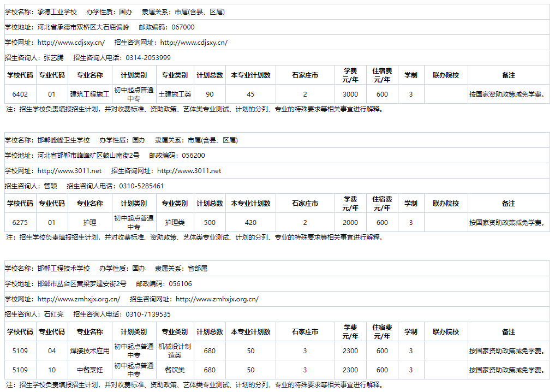Click the plan total cell 500
555x392 pixels.
point(210,222)
